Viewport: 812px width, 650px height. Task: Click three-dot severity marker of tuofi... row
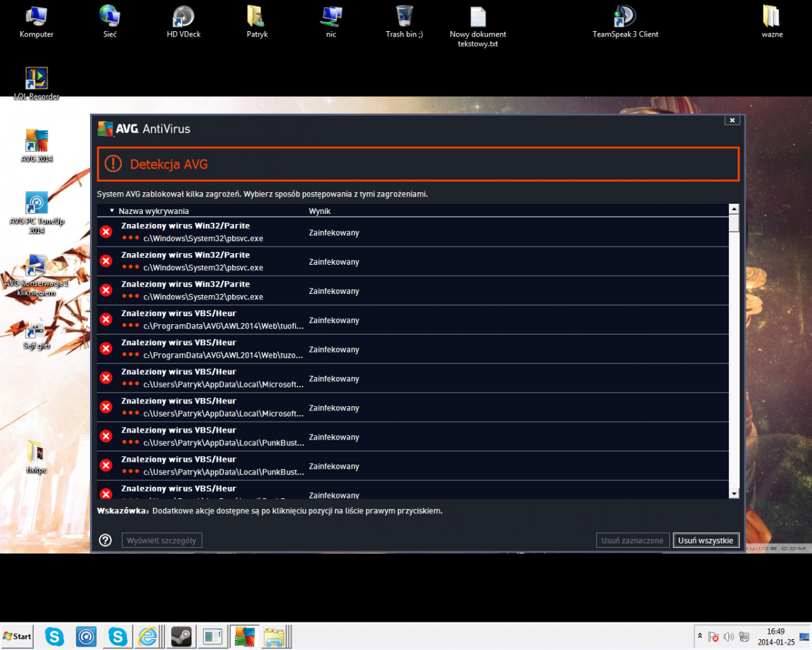click(131, 326)
